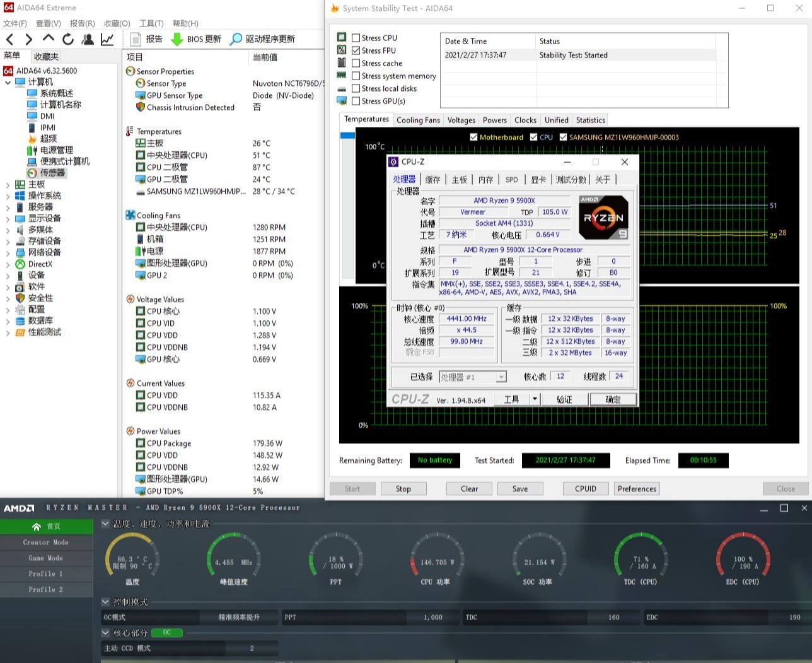Uncheck the Stress FPU checkbox

pos(356,50)
